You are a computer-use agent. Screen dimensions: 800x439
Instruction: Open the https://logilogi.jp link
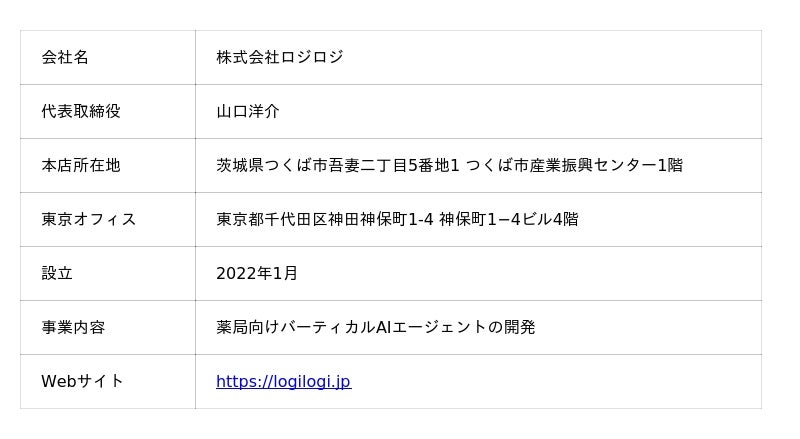click(x=283, y=381)
